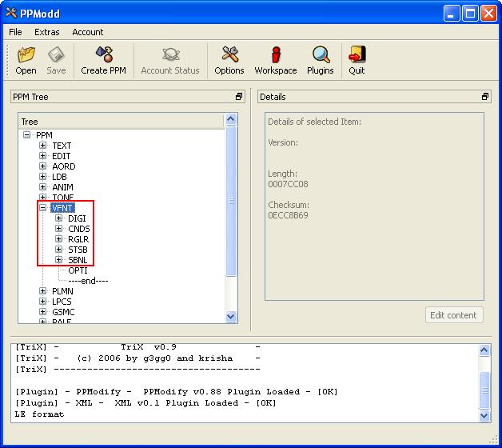Click the log panel scrollbar thumb
The height and width of the screenshot is (448, 502).
(x=484, y=390)
